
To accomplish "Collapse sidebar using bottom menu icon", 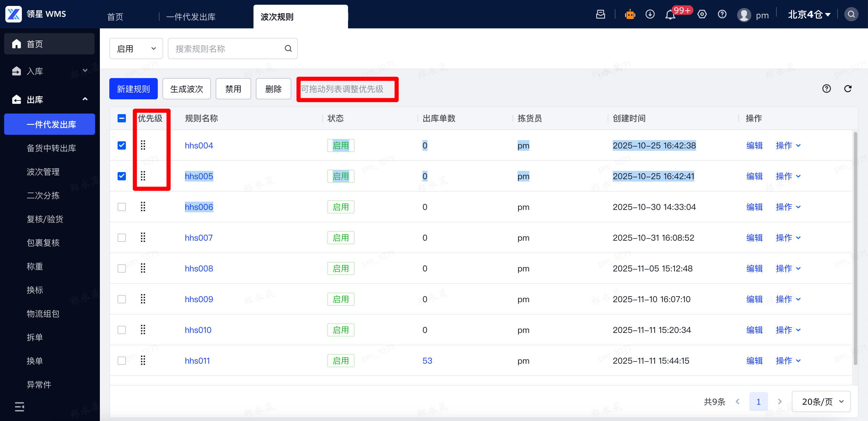I will click(19, 407).
